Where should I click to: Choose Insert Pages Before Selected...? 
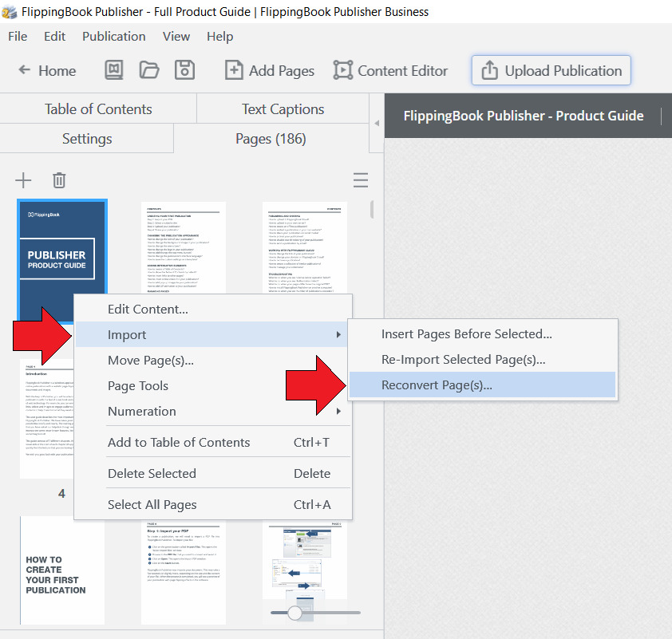point(483,333)
